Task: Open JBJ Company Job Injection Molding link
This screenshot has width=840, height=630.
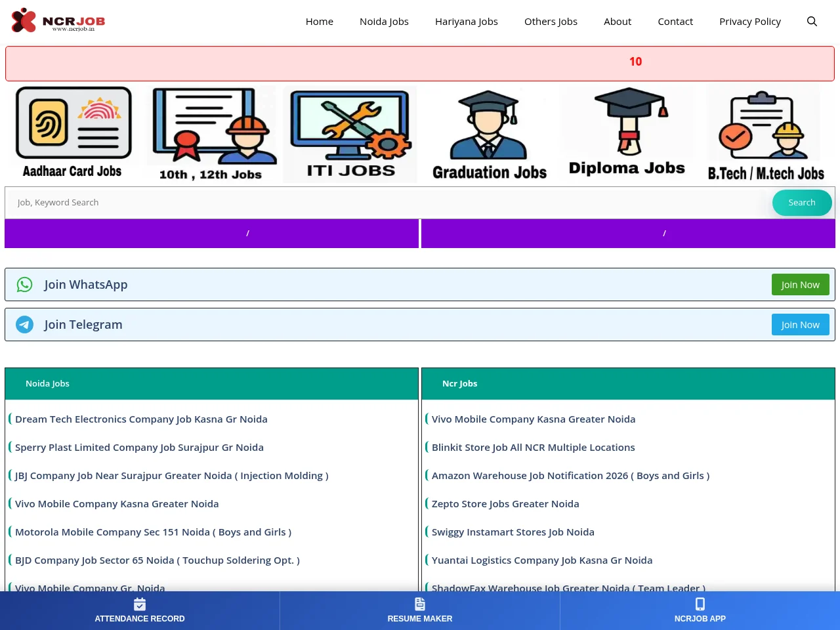Action: point(171,475)
